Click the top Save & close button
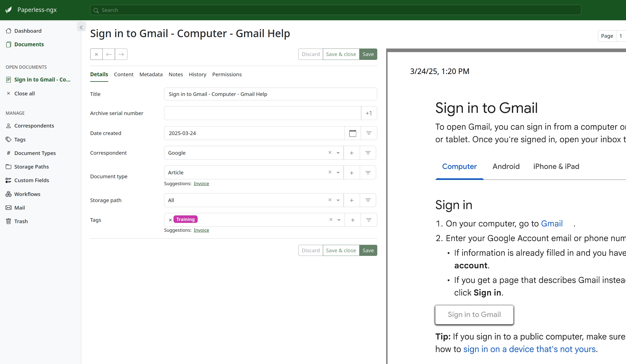Image resolution: width=626 pixels, height=364 pixels. point(341,54)
